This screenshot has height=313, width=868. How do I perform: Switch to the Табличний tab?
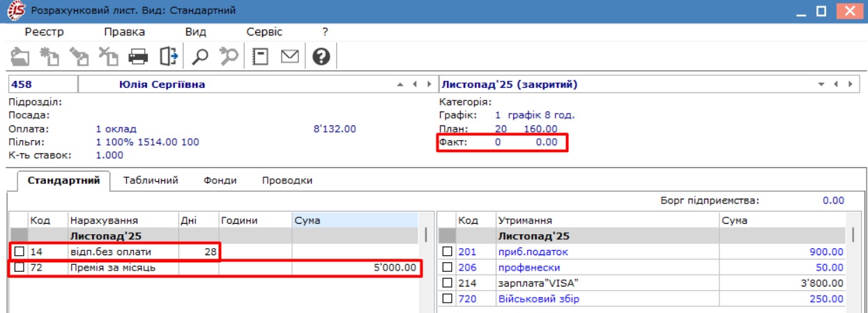(151, 181)
